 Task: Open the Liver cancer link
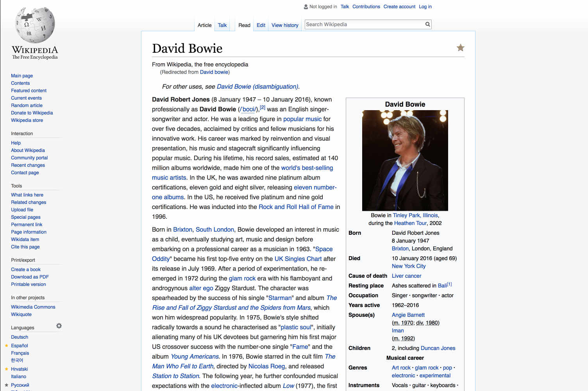pos(406,276)
